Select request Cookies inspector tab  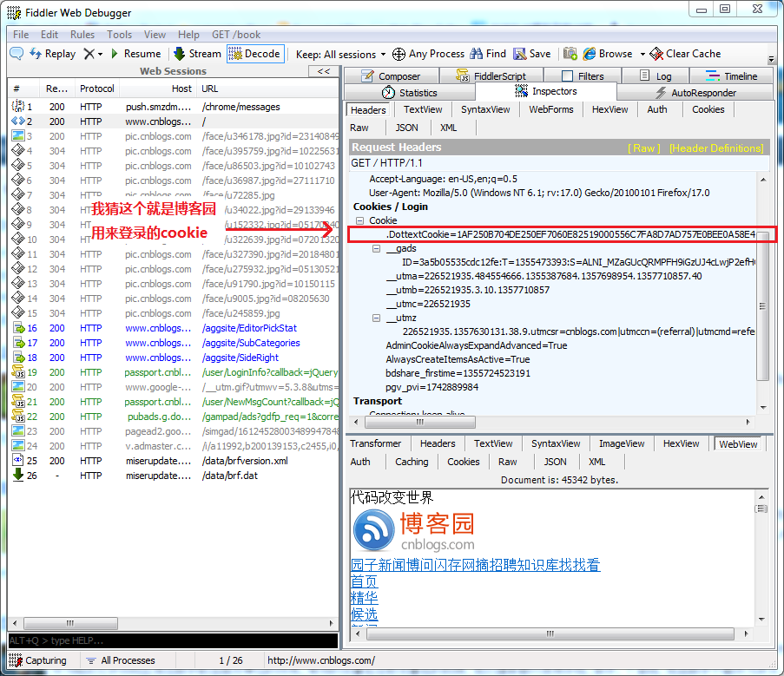pos(708,109)
